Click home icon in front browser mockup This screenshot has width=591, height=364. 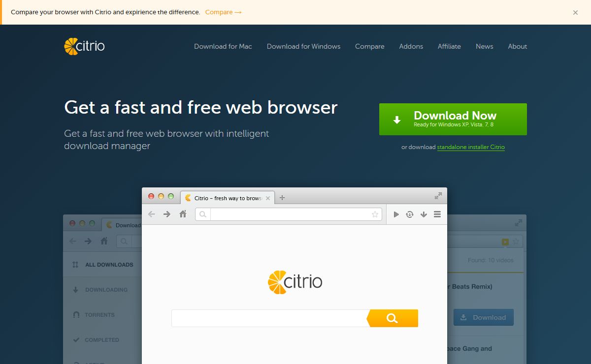183,214
